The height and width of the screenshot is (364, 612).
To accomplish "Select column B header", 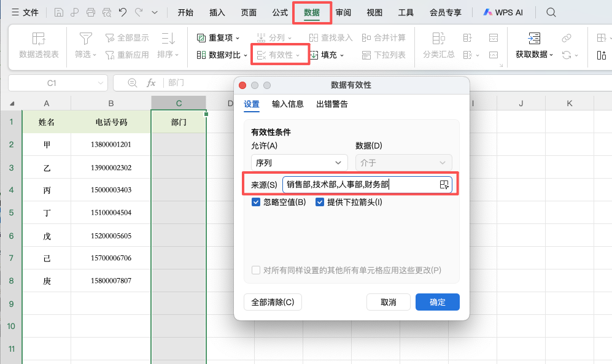I will (x=111, y=103).
